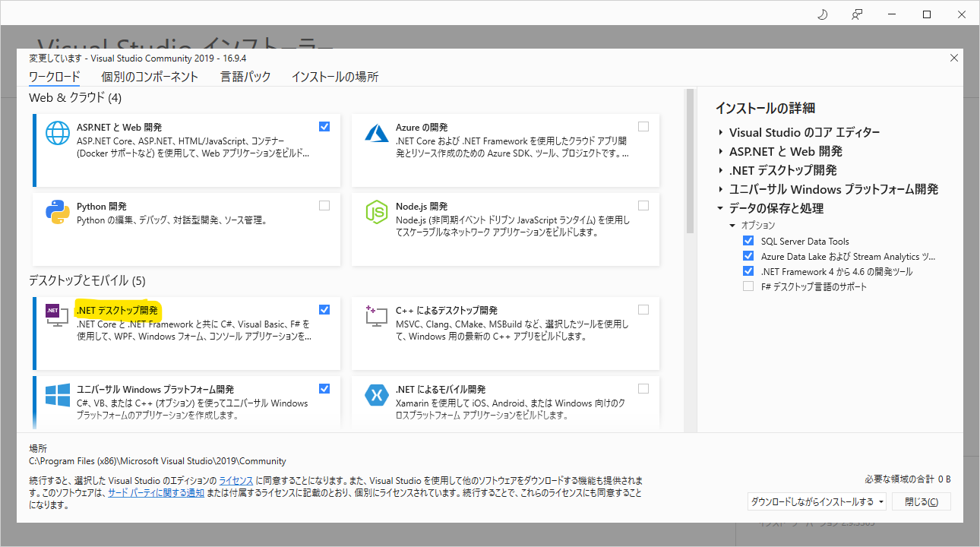
Task: Expand ユニバーサル Windows プラットフォーム開発 details
Action: point(720,189)
